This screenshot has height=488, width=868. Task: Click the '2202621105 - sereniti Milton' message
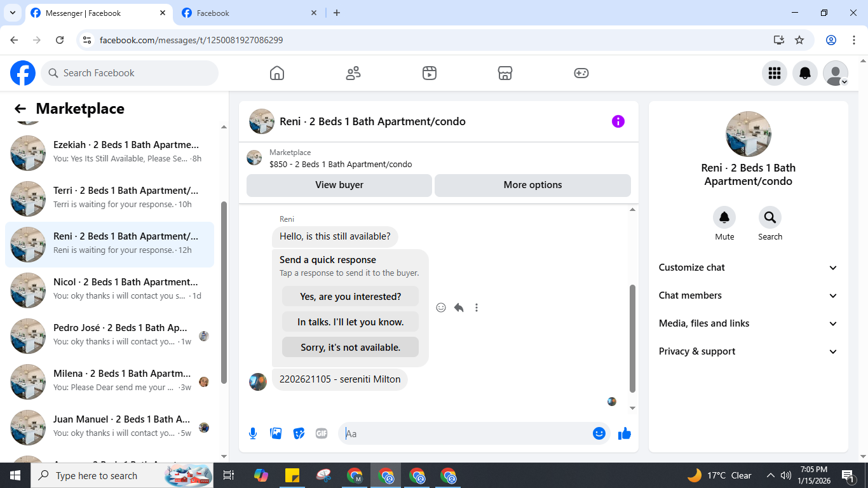click(x=340, y=379)
